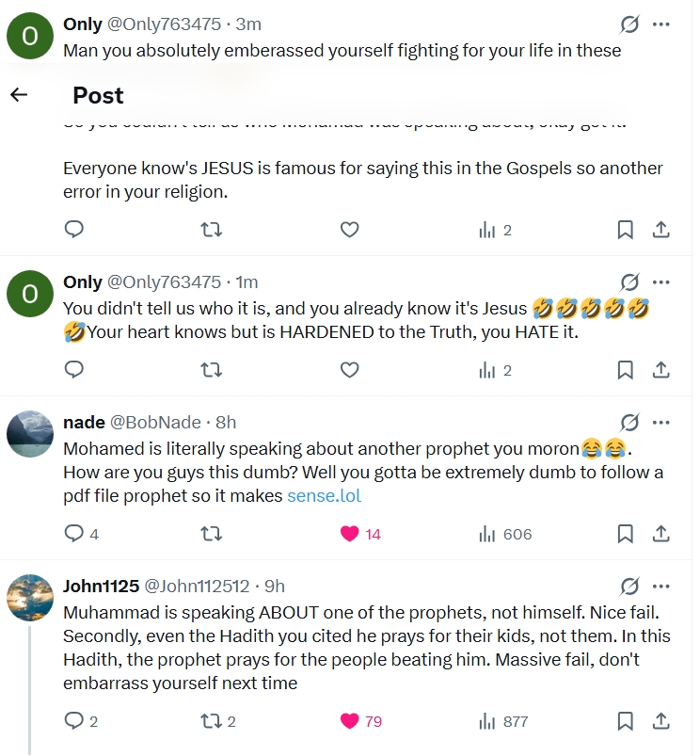Open more options on nade's post
This screenshot has height=756, width=700.
tap(661, 422)
